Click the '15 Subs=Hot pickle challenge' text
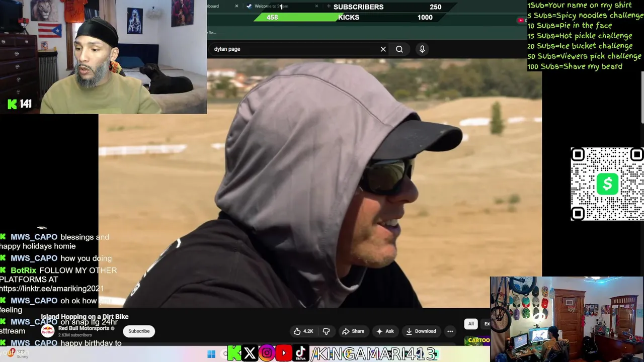 click(580, 36)
